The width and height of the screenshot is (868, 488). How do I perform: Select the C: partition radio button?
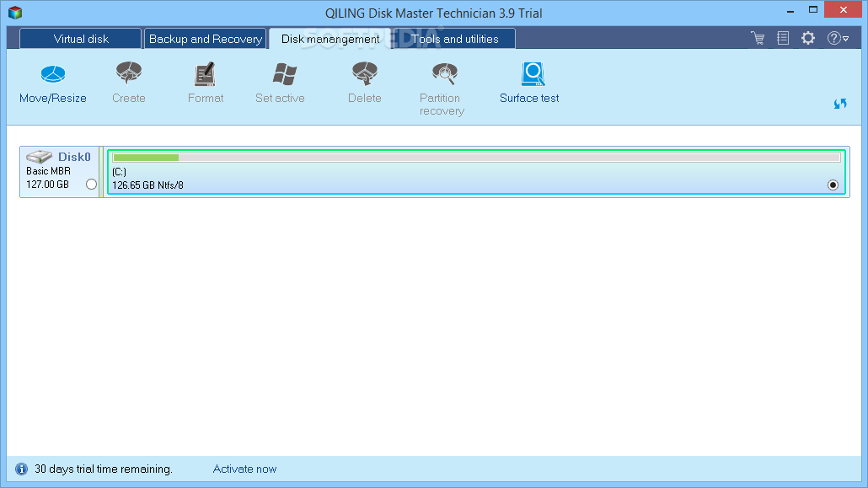(833, 185)
